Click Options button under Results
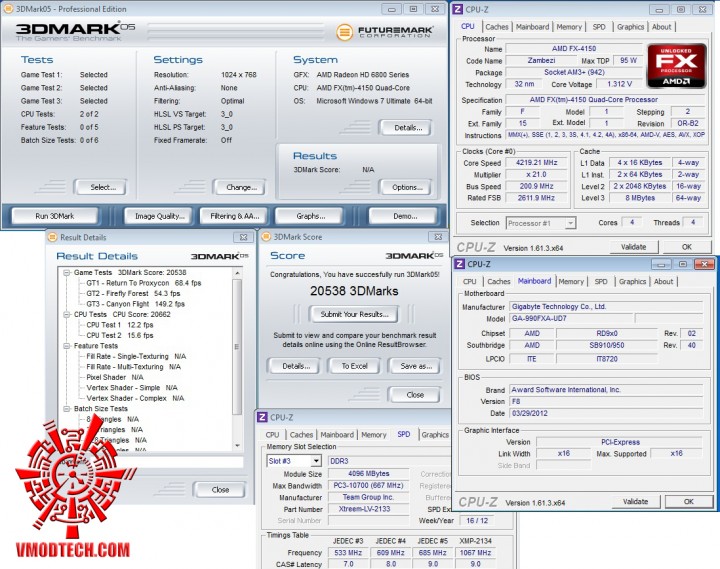This screenshot has height=569, width=720. (x=406, y=187)
